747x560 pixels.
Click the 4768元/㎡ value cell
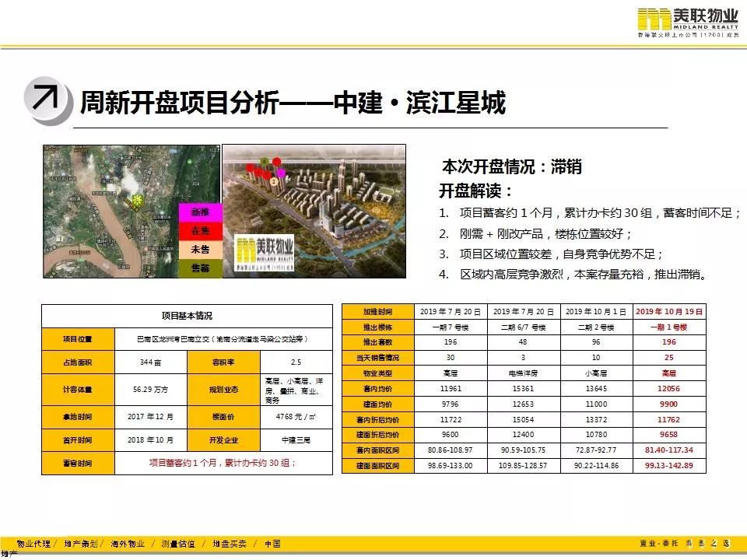296,417
